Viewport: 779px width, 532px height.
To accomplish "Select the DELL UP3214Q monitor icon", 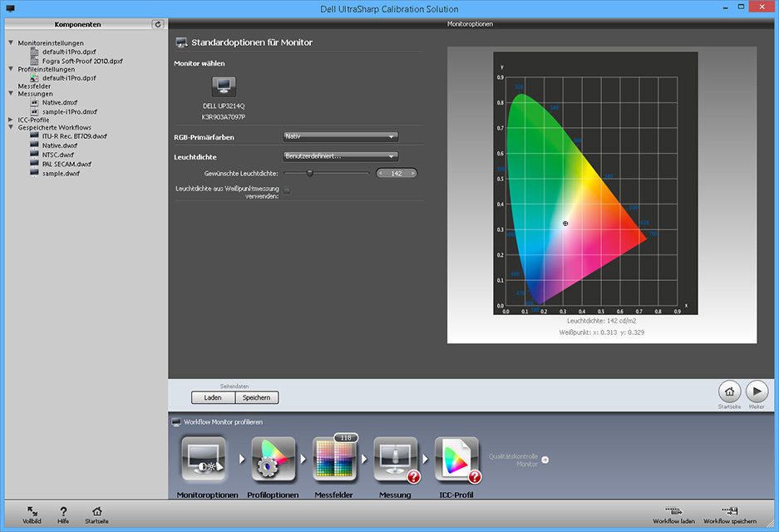I will click(x=224, y=87).
